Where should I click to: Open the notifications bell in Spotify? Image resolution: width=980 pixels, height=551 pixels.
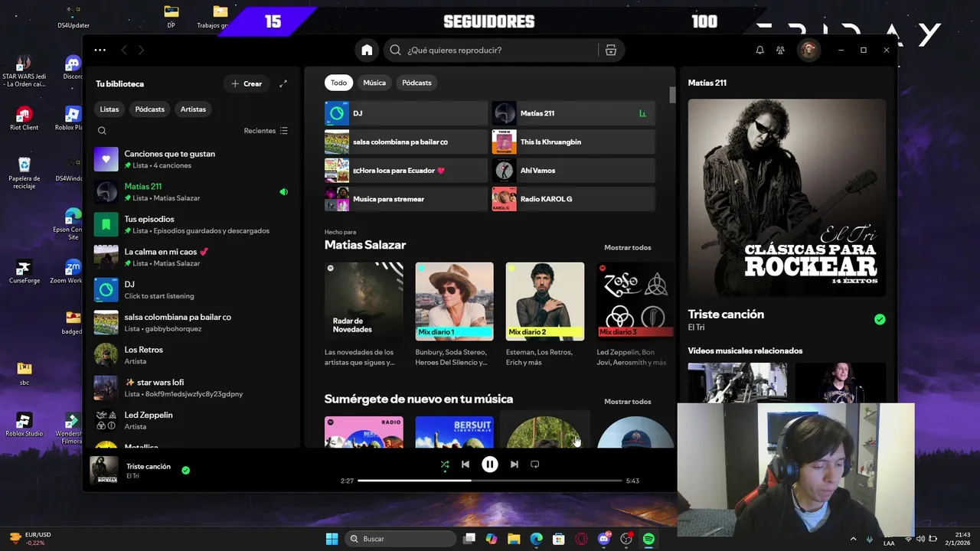[x=759, y=50]
